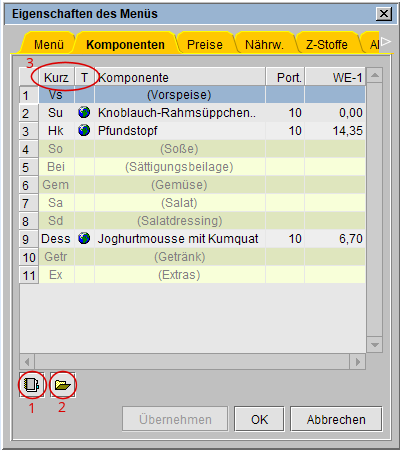Click horizontal scrollbar left arrow
This screenshot has height=450, width=400.
[27, 362]
